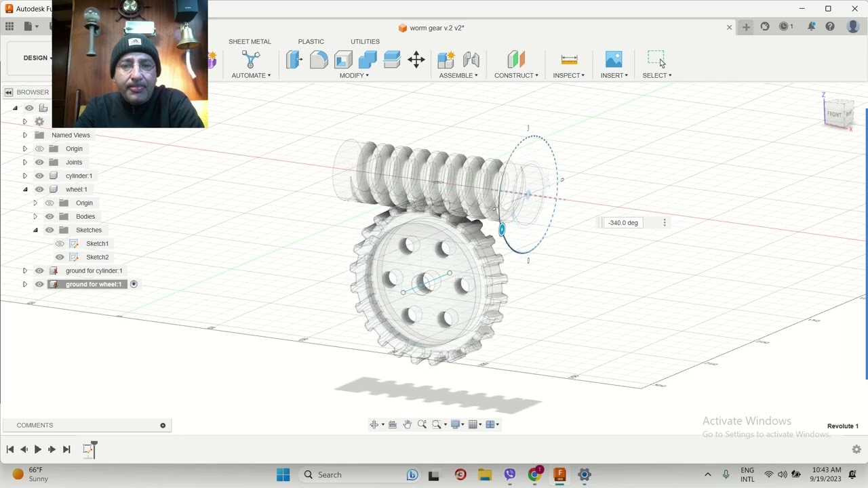The width and height of the screenshot is (868, 488).
Task: Select the Move/Copy arrows tool
Action: (x=416, y=60)
